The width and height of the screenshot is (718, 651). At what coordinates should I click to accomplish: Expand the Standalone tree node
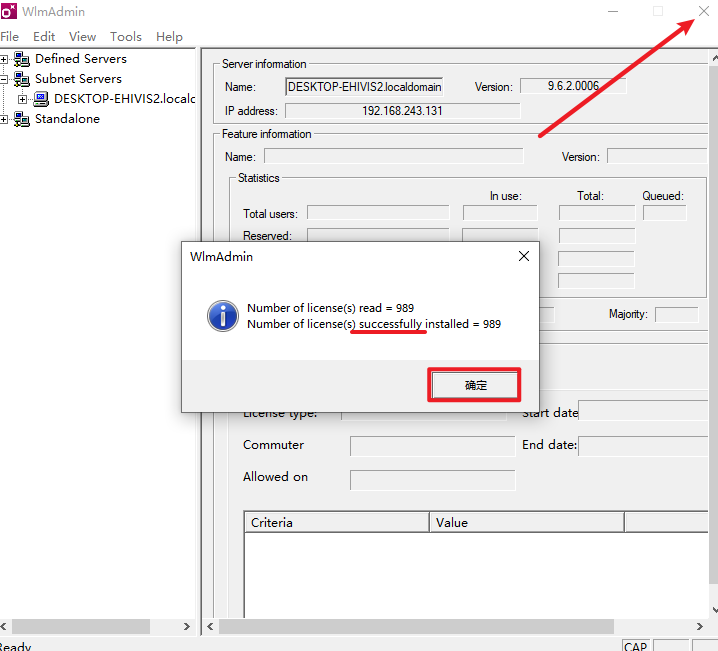4,119
